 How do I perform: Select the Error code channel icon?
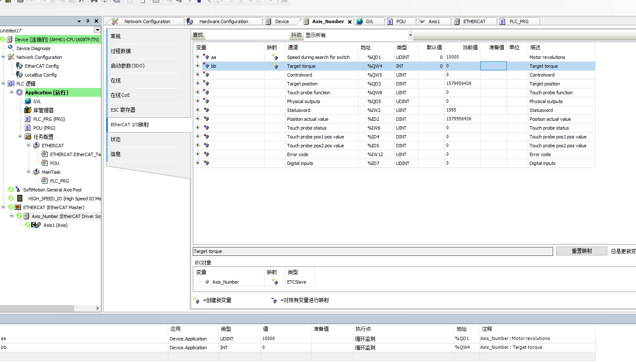tap(206, 154)
